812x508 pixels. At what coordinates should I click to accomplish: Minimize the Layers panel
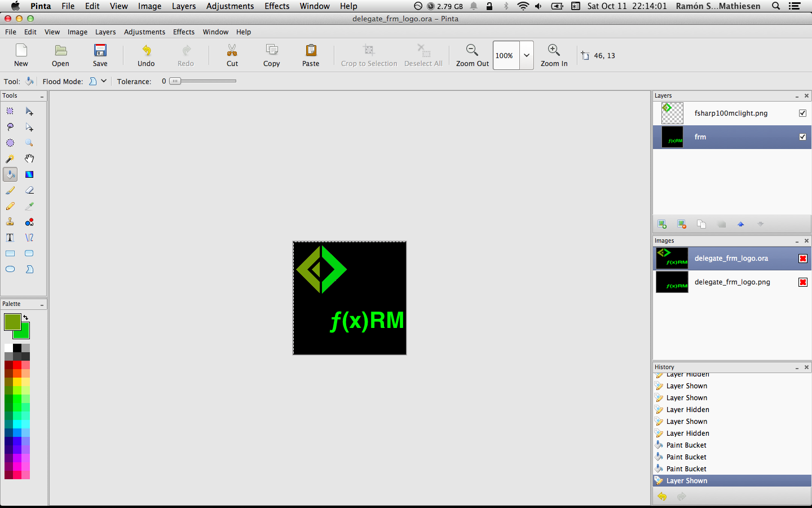pos(797,97)
